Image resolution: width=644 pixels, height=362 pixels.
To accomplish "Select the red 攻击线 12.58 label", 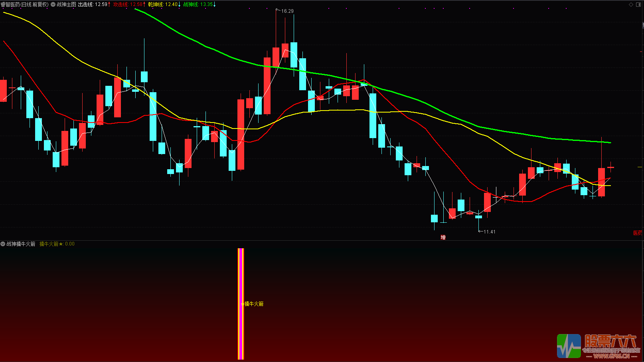I will click(129, 4).
